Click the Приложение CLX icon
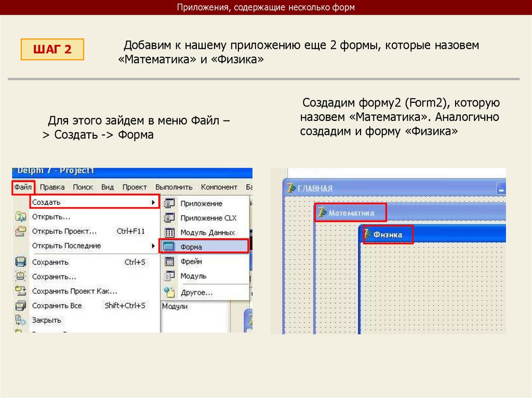The width and height of the screenshot is (532, 398). (x=169, y=218)
